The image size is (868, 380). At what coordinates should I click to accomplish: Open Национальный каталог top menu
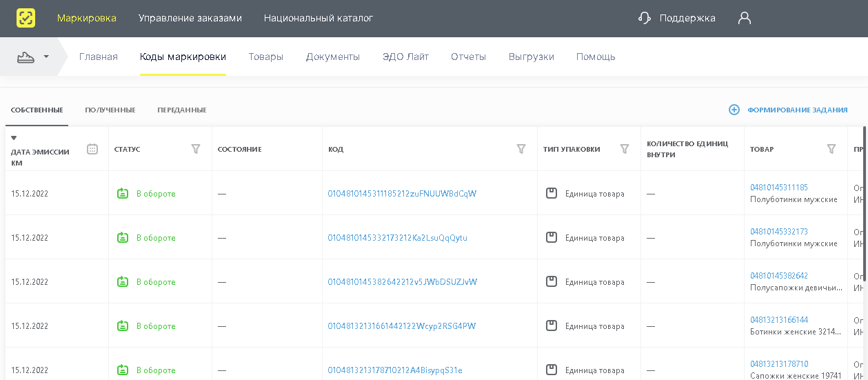319,19
